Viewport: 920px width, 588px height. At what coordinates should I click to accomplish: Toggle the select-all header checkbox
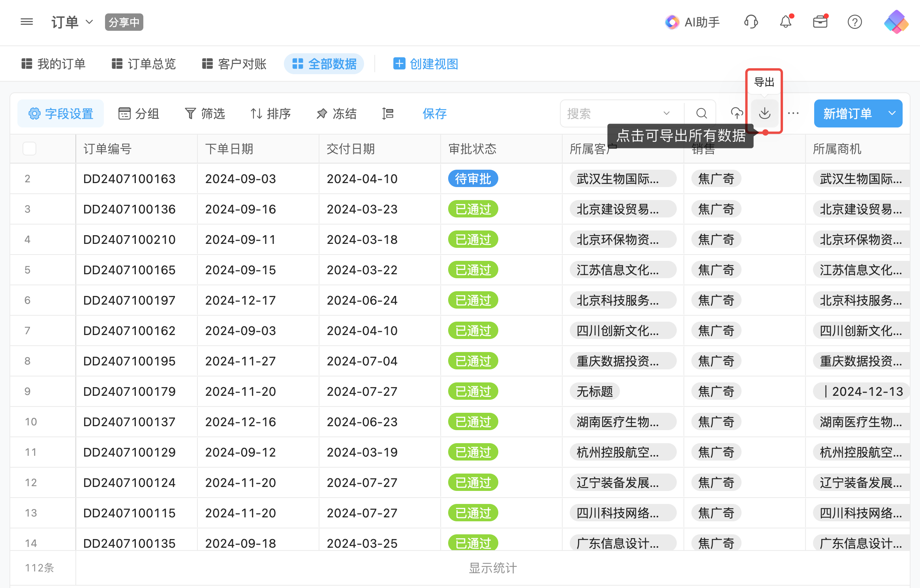[x=30, y=149]
